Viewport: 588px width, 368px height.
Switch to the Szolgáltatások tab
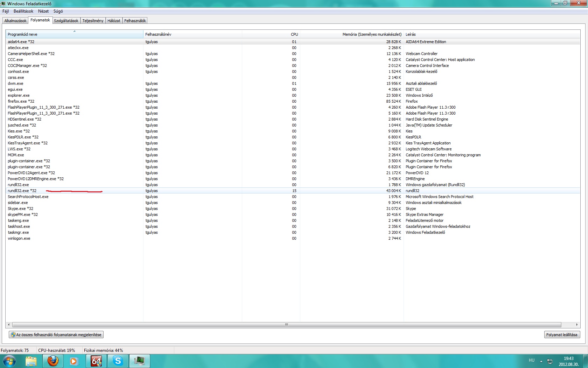(66, 21)
